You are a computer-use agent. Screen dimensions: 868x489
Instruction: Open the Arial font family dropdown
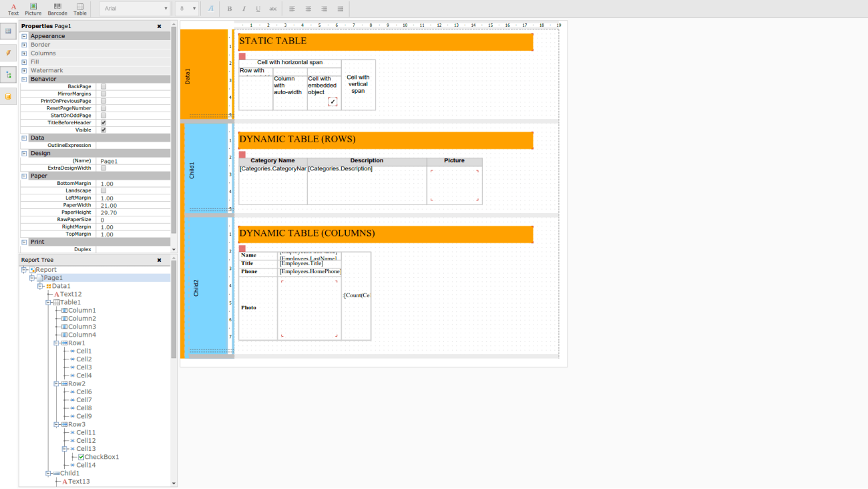click(136, 9)
